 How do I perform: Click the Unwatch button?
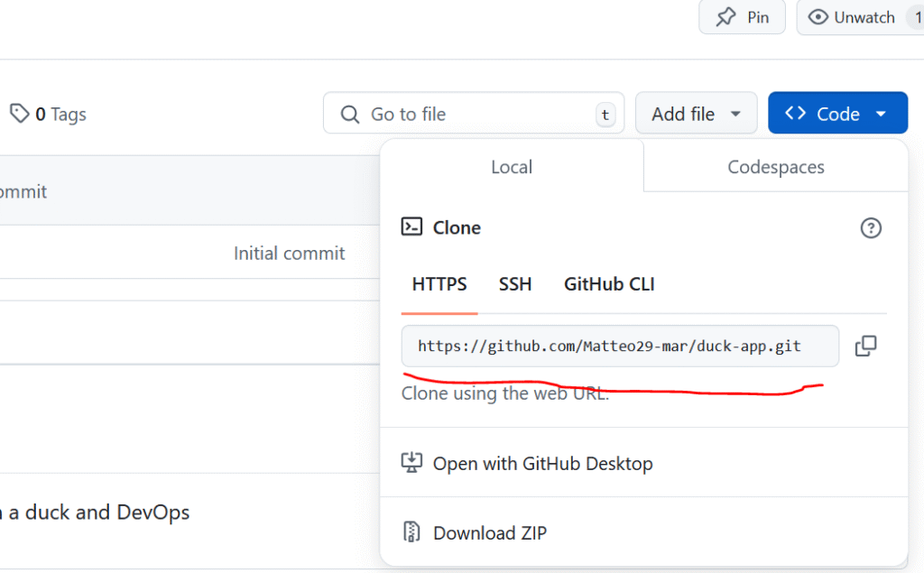coord(860,17)
